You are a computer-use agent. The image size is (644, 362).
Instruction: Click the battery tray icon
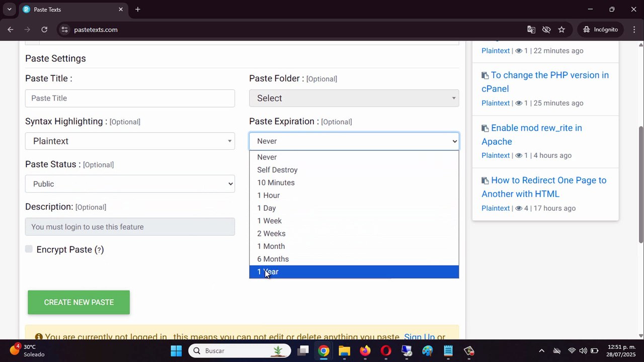pyautogui.click(x=595, y=351)
